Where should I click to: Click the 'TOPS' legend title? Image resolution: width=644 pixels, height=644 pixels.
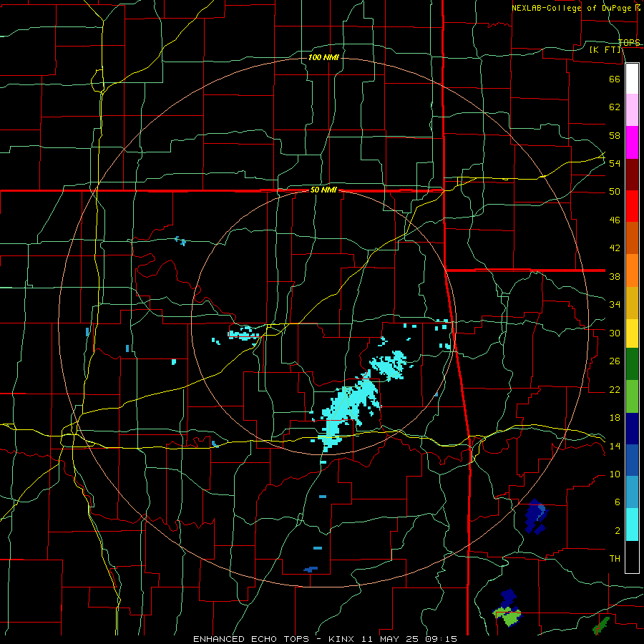(x=629, y=42)
